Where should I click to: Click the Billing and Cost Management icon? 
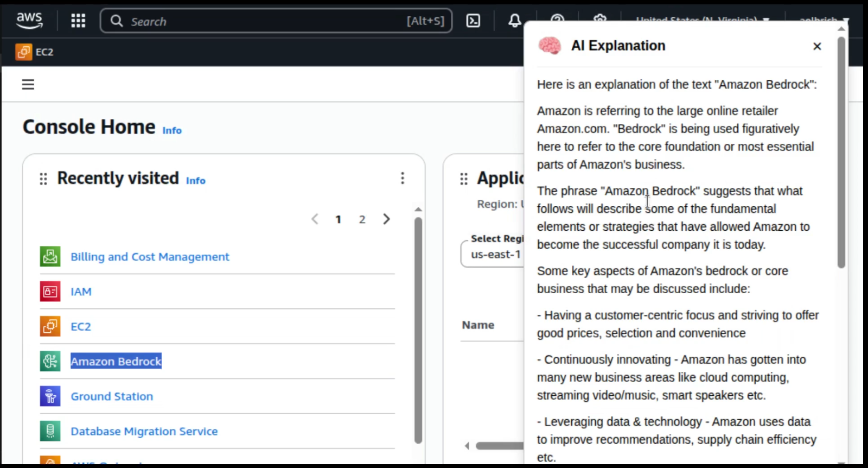pos(50,256)
